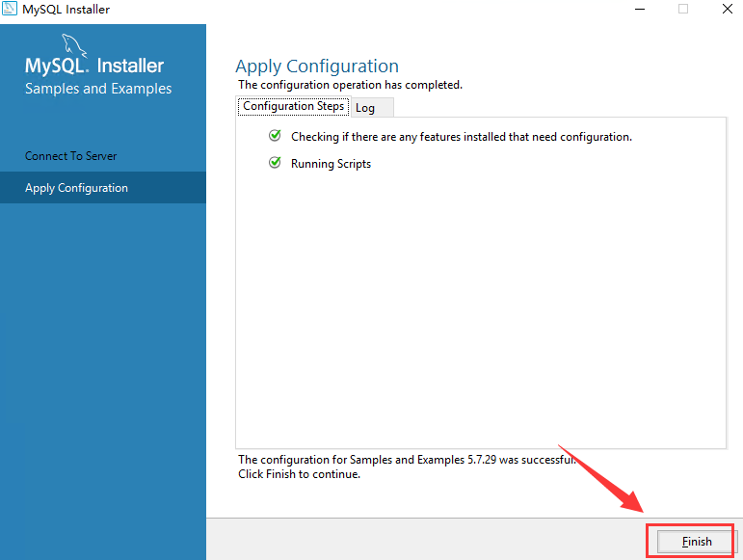This screenshot has width=743, height=560.
Task: Click the Apply Configuration page heading
Action: (317, 67)
